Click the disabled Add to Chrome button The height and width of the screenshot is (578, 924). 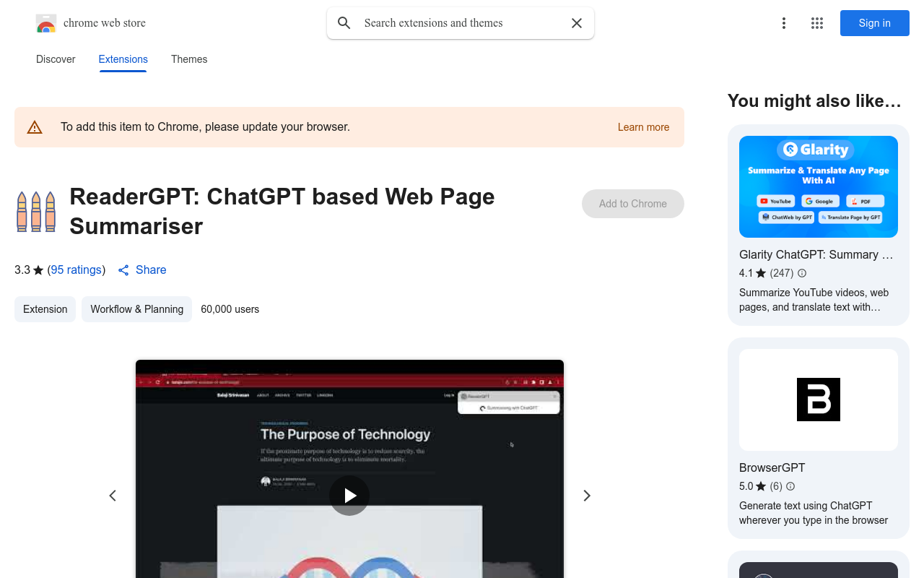click(x=633, y=204)
